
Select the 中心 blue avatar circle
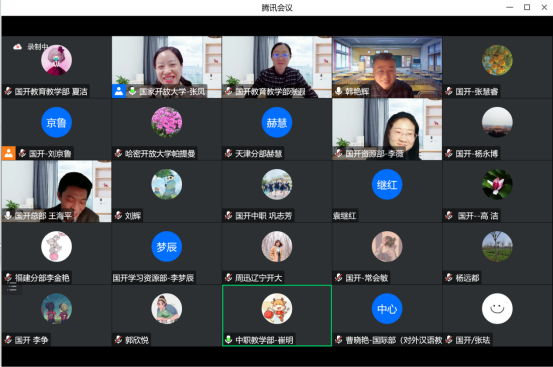(x=387, y=308)
